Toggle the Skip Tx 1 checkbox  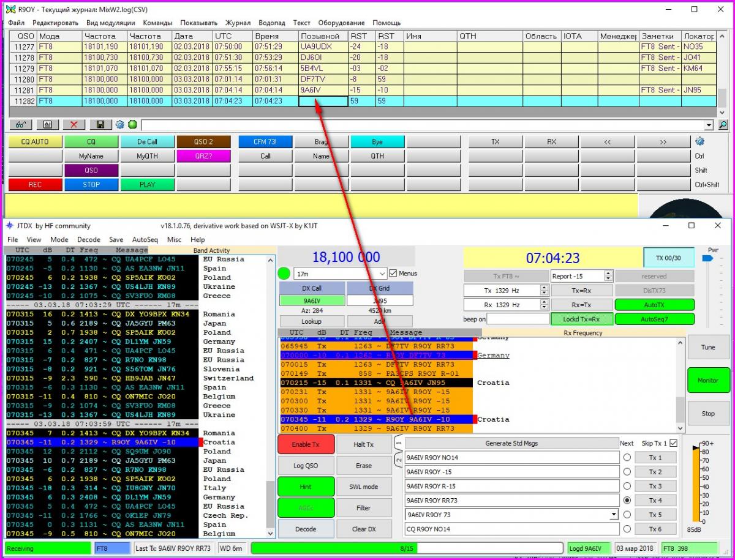(674, 443)
